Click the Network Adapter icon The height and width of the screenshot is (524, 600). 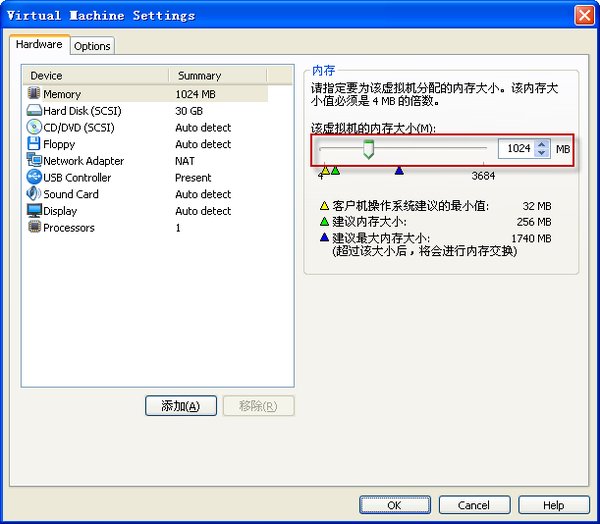tap(34, 160)
